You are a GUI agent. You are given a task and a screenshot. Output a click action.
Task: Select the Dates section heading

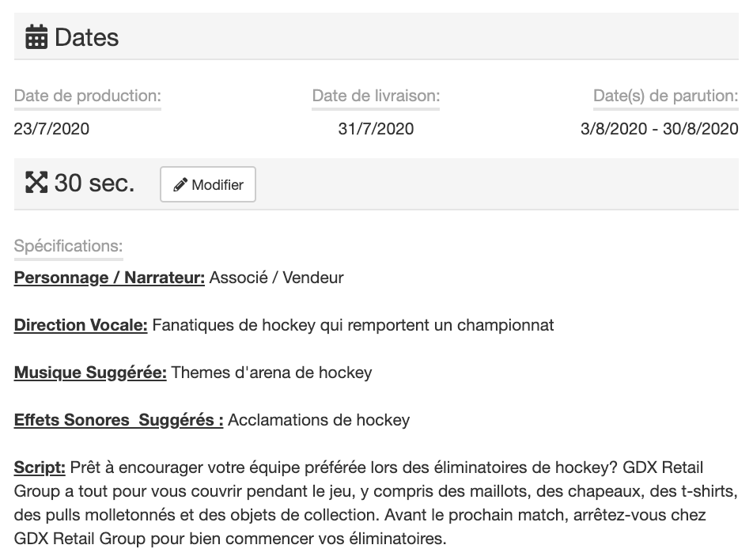pos(86,37)
